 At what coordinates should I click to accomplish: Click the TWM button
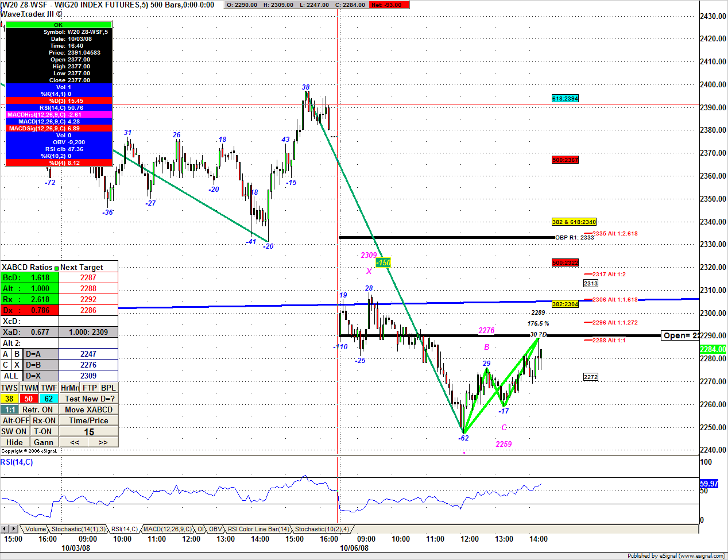click(29, 388)
